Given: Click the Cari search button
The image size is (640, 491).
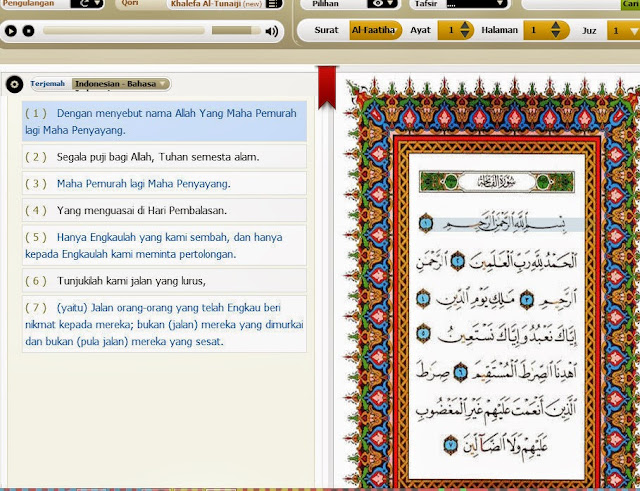Looking at the screenshot, I should (631, 4).
